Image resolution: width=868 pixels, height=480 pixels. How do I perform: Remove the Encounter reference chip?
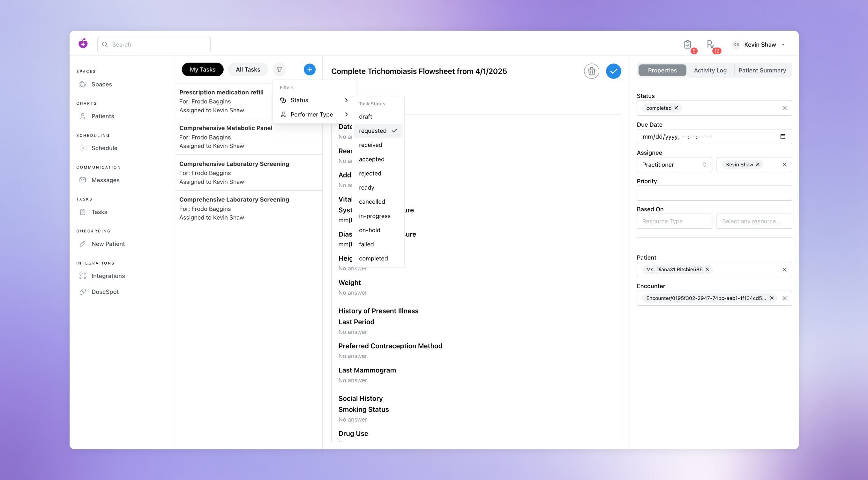771,298
